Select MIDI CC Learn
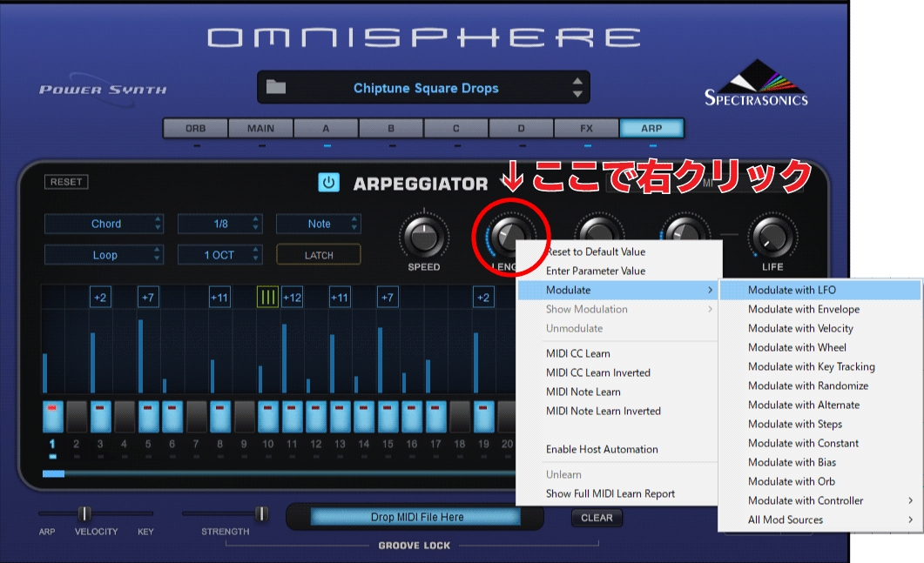 [617, 353]
